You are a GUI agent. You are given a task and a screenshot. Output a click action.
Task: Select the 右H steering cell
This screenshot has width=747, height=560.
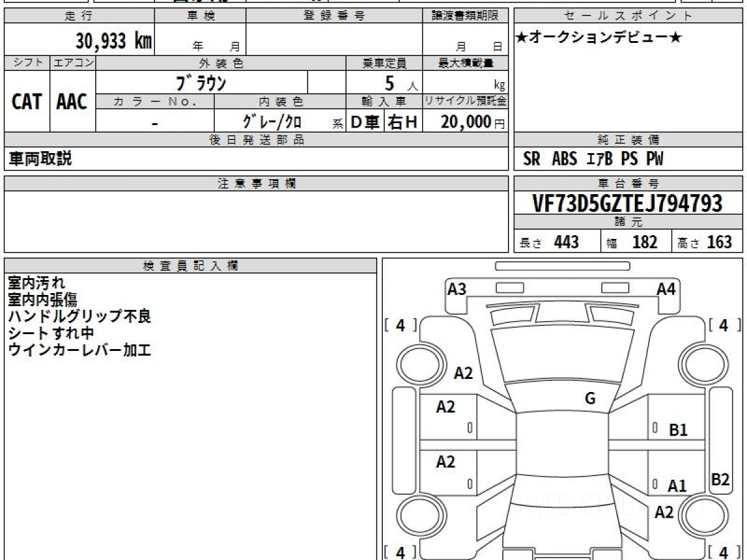[x=403, y=123]
